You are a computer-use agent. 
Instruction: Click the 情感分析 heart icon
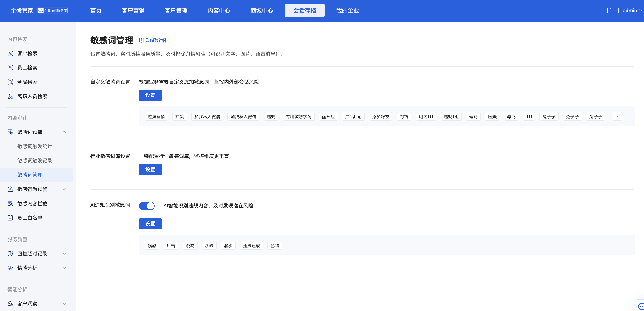pyautogui.click(x=10, y=268)
